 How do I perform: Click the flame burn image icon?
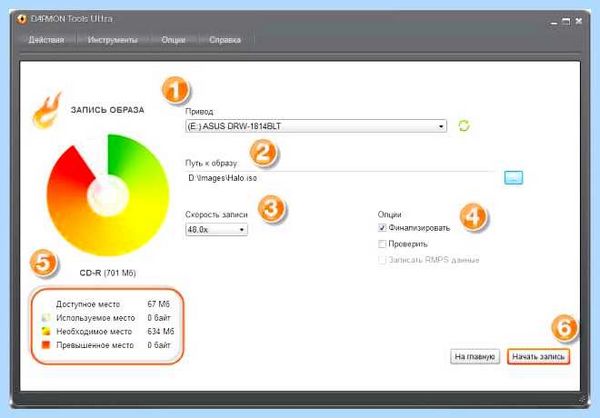47,110
